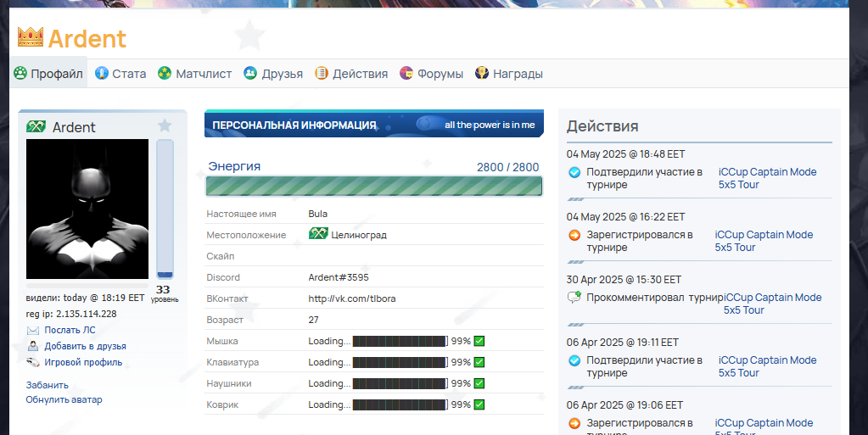Open iCCup Captain Mode link under 04 May 16:22

764,241
